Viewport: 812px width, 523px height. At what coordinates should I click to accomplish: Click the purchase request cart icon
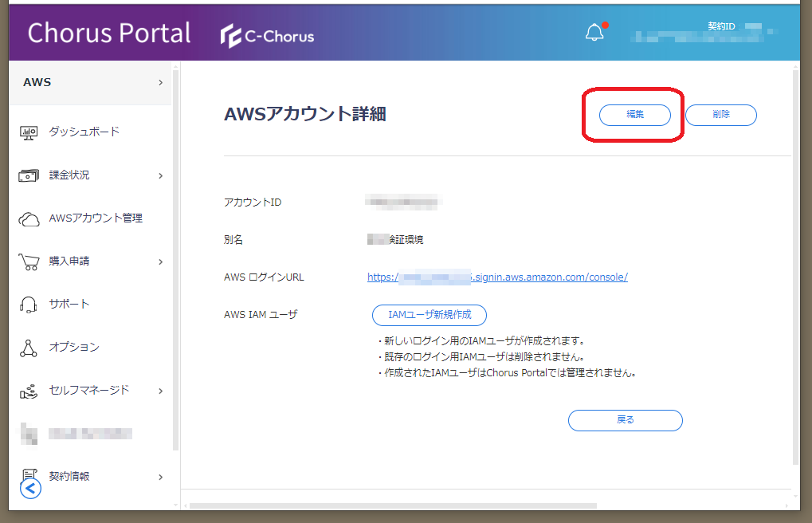click(x=29, y=261)
